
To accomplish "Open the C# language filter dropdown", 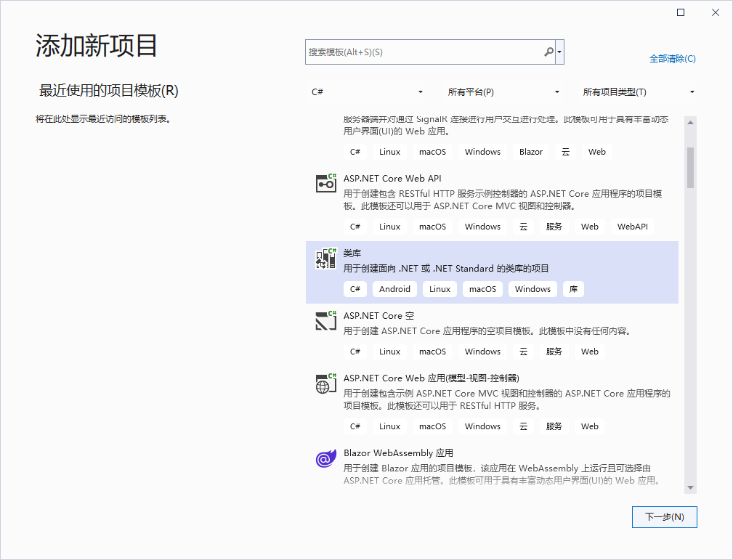I will click(367, 92).
